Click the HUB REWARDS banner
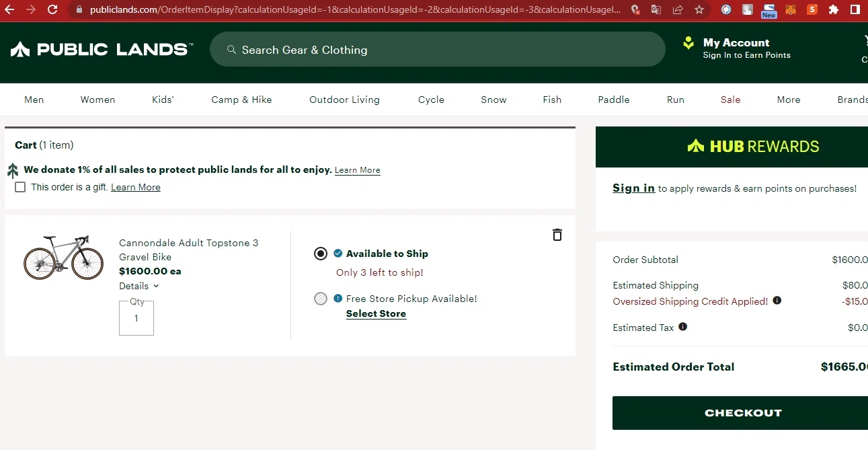 (x=732, y=147)
